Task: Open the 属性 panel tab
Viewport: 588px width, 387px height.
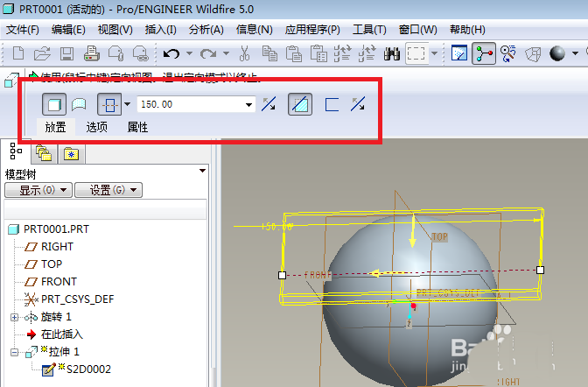Action: pyautogui.click(x=137, y=127)
